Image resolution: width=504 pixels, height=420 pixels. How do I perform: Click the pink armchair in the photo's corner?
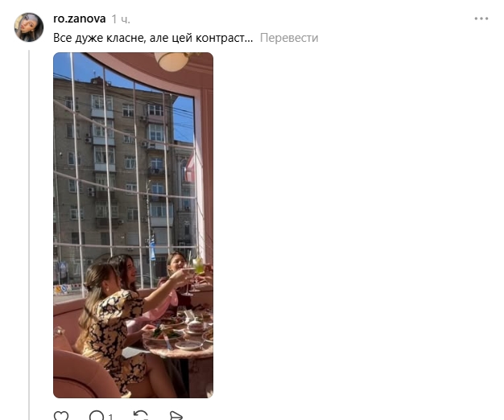pos(82,374)
